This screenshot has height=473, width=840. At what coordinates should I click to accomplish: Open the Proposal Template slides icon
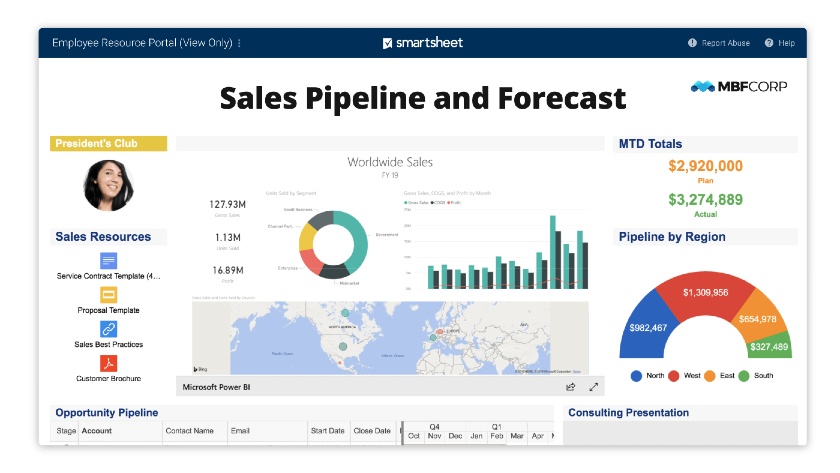(108, 295)
